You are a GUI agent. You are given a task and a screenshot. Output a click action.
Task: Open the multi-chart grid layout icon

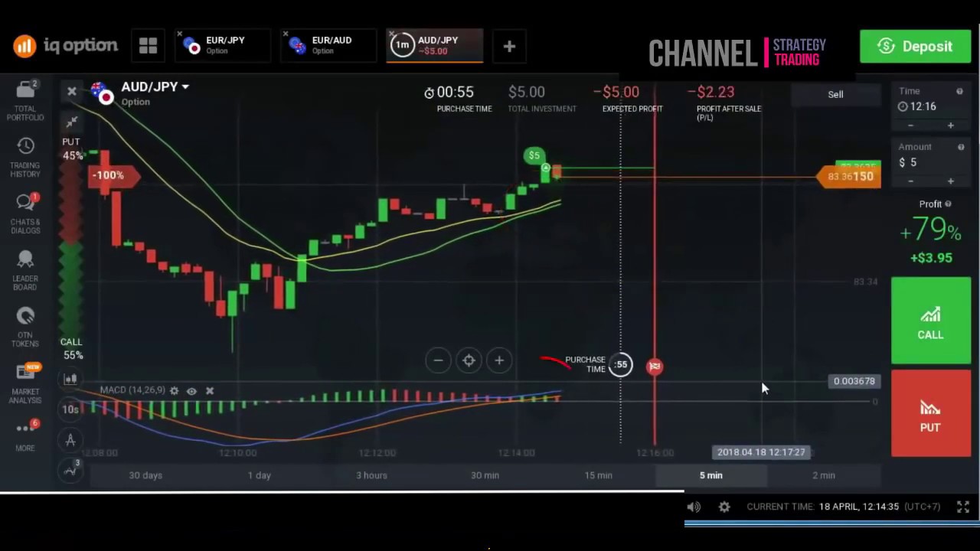point(148,46)
